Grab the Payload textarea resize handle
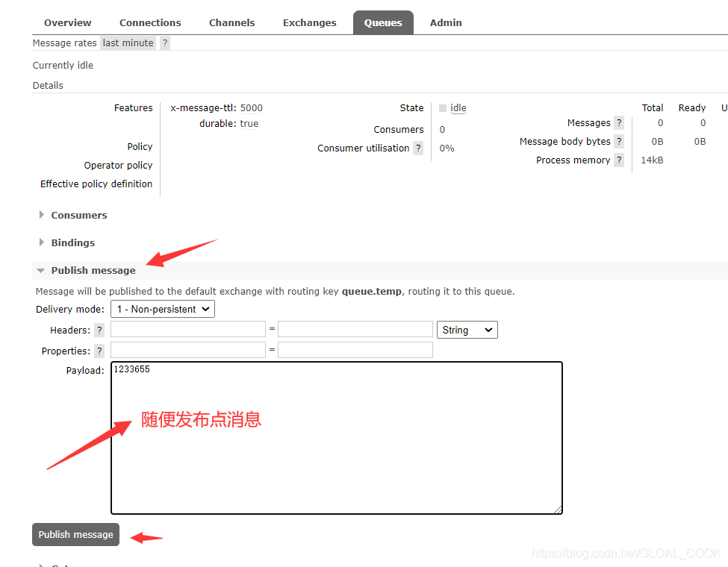Image resolution: width=728 pixels, height=567 pixels. [558, 510]
